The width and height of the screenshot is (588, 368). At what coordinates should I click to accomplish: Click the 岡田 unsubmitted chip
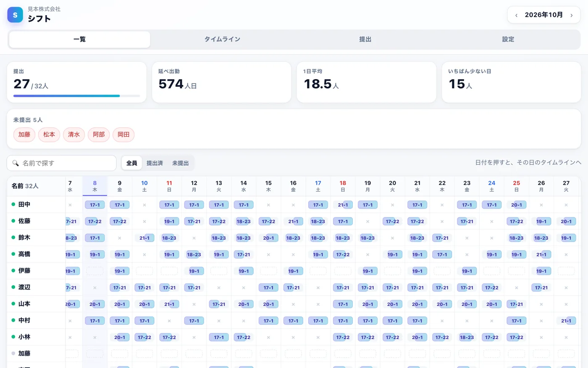pyautogui.click(x=123, y=135)
